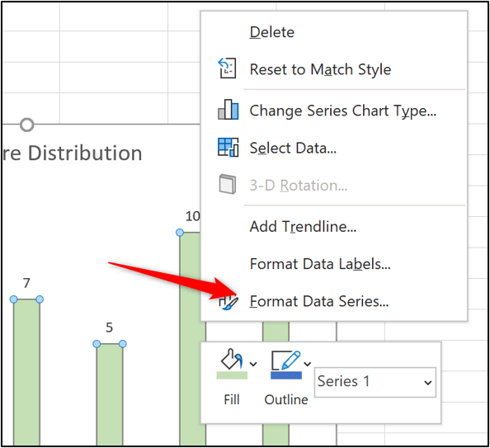490x448 pixels.
Task: Select the green bar labeled 5
Action: [x=110, y=394]
